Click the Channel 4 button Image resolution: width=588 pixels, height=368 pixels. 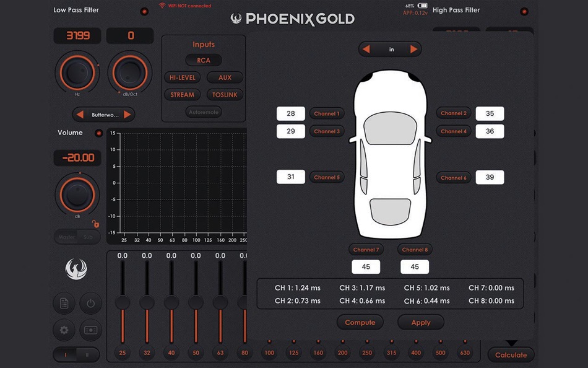point(453,131)
